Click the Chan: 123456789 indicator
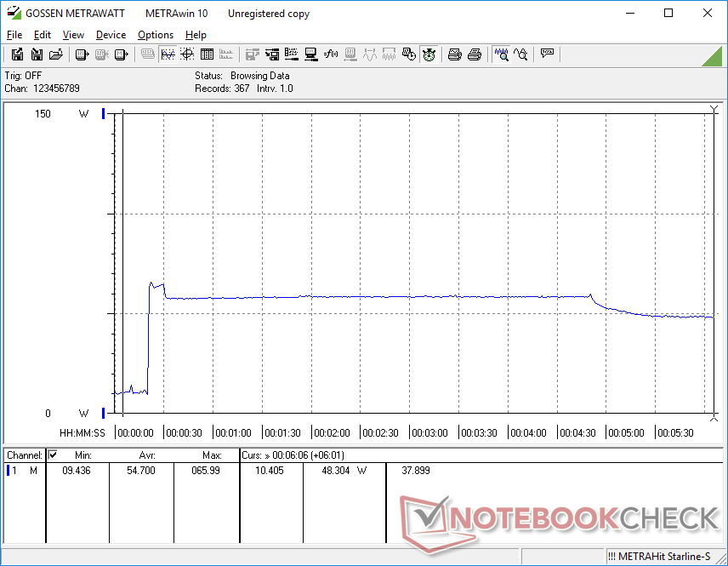728x566 pixels. pos(42,89)
